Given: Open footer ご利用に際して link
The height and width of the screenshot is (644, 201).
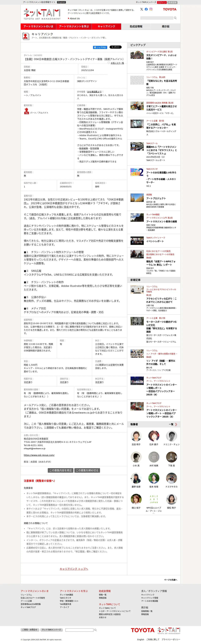Looking at the screenshot, I should click(153, 639).
